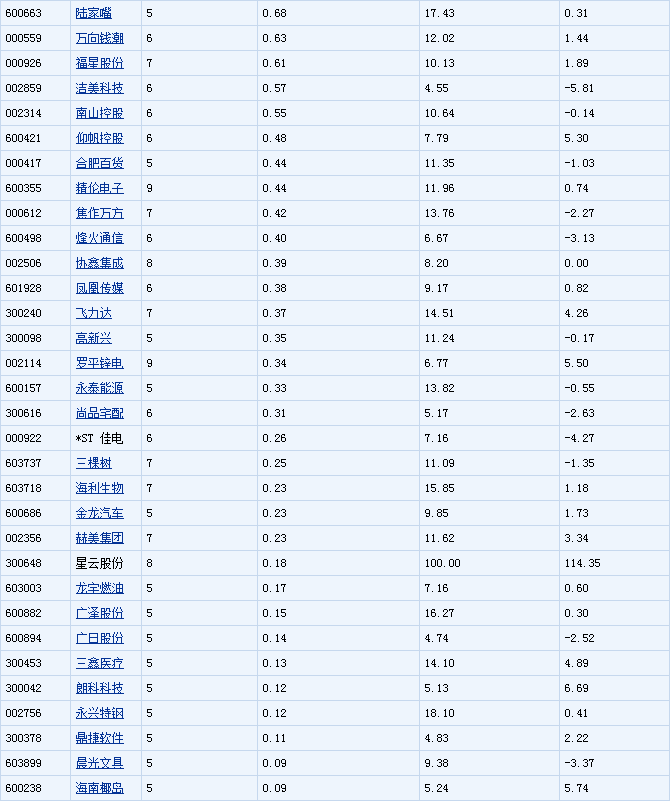Open the 晨光文具 link
The image size is (670, 801).
click(x=100, y=763)
